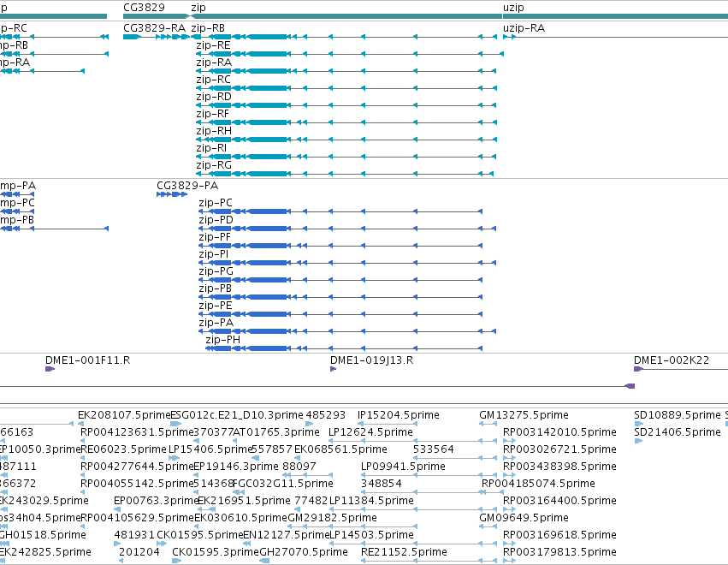Open the uzip-RA transcript label

[524, 28]
